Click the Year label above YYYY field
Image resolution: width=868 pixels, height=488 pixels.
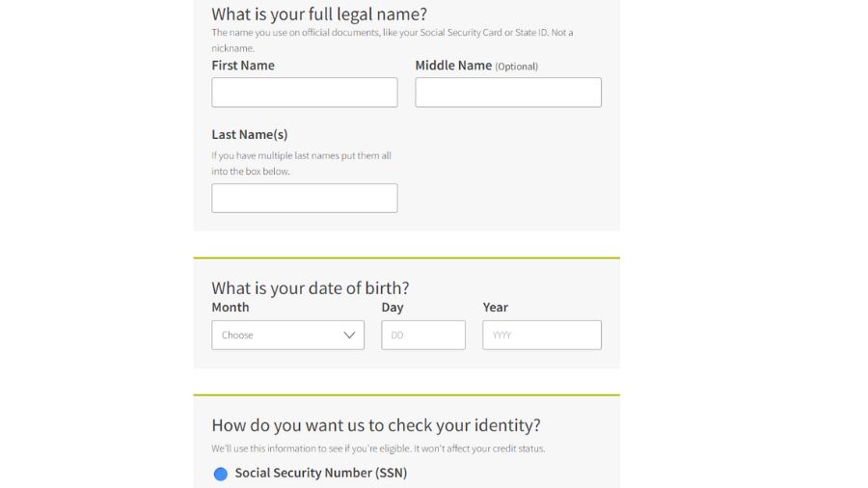coord(496,307)
